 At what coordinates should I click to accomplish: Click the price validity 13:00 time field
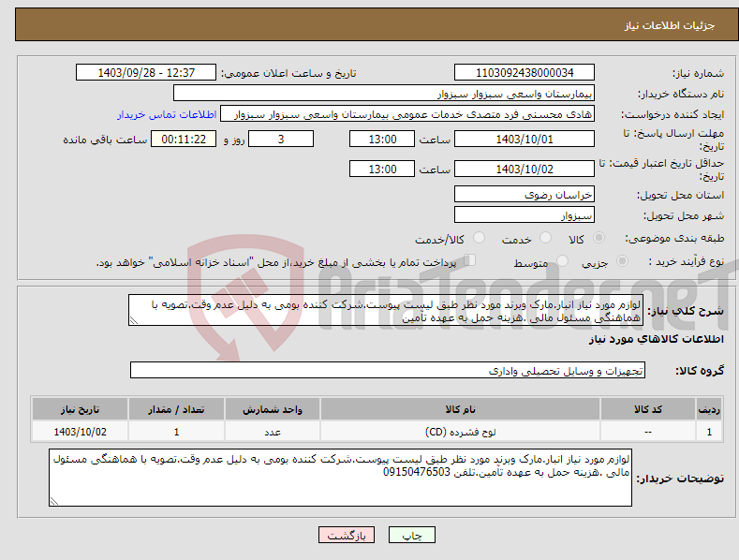point(382,169)
